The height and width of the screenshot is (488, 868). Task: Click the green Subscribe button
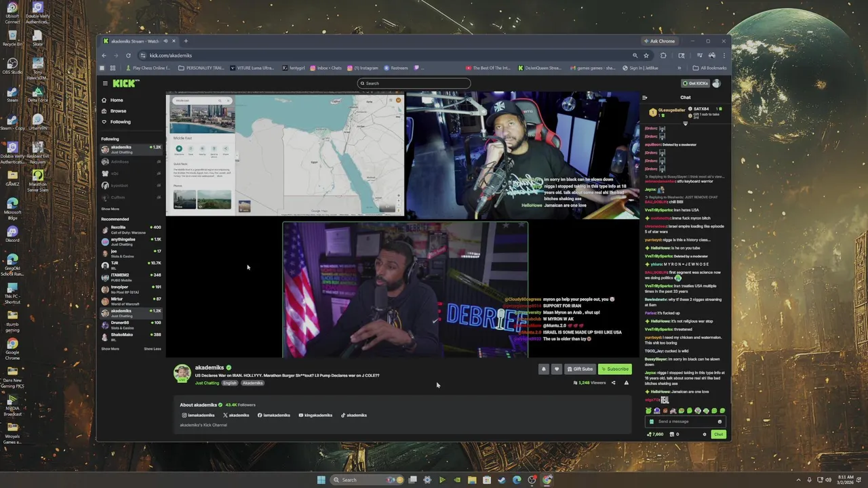coord(615,369)
